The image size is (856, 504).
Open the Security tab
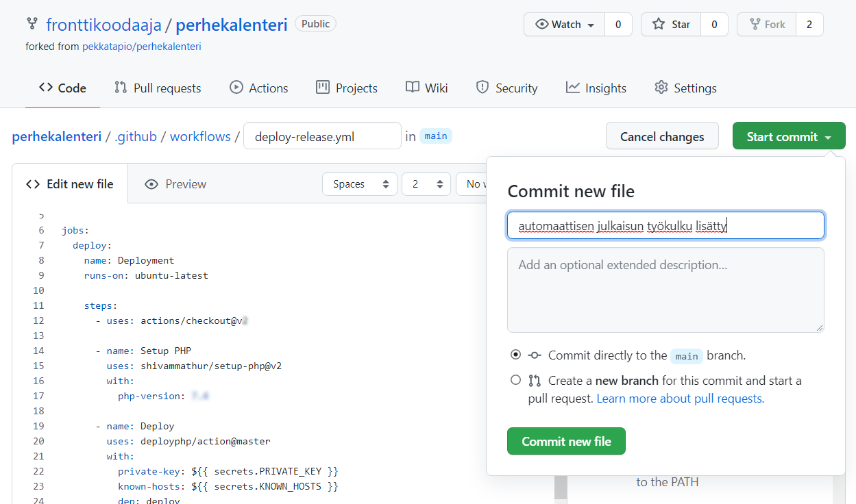click(506, 88)
